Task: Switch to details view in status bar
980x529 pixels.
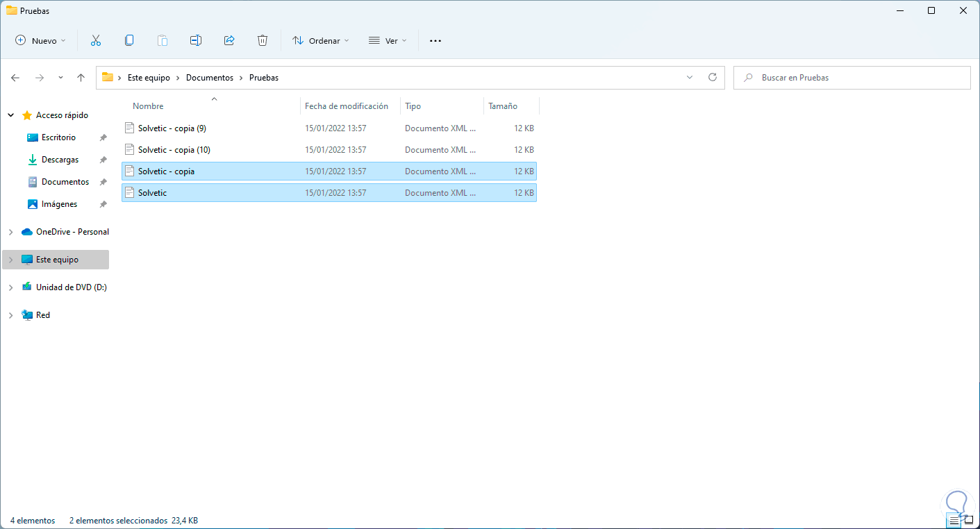Action: click(954, 520)
